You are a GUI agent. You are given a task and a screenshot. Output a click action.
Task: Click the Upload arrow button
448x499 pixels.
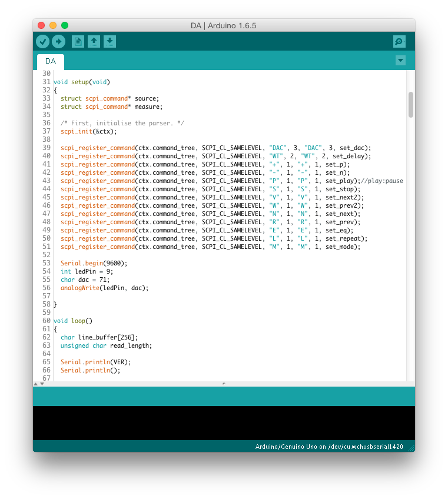[x=59, y=41]
